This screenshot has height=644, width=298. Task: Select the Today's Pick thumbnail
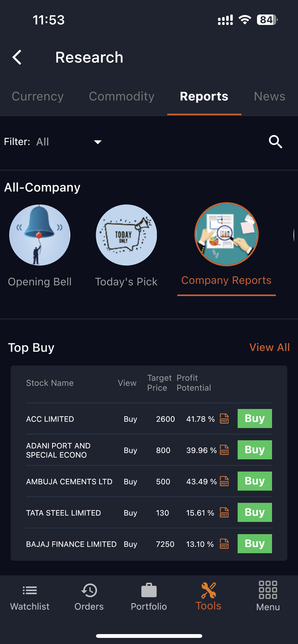[x=126, y=235]
